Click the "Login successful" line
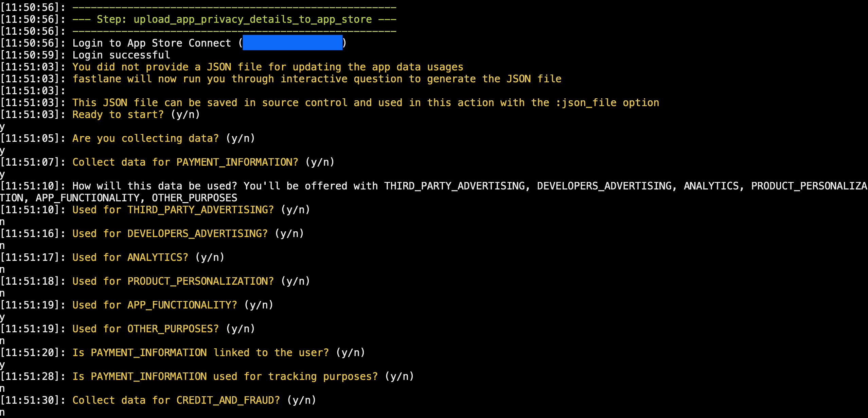 pos(121,55)
